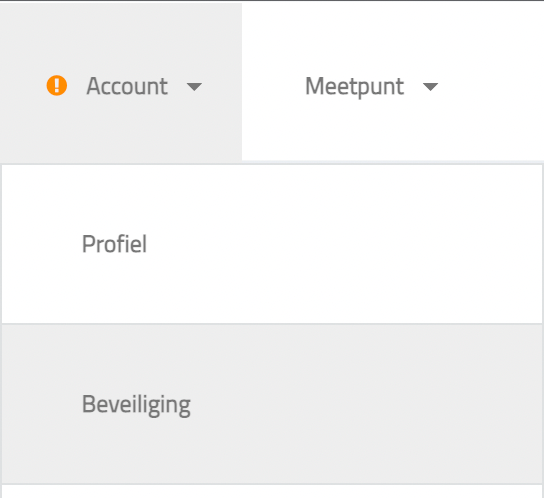The width and height of the screenshot is (544, 498).
Task: Show the Meetpunt options list
Action: click(x=393, y=82)
